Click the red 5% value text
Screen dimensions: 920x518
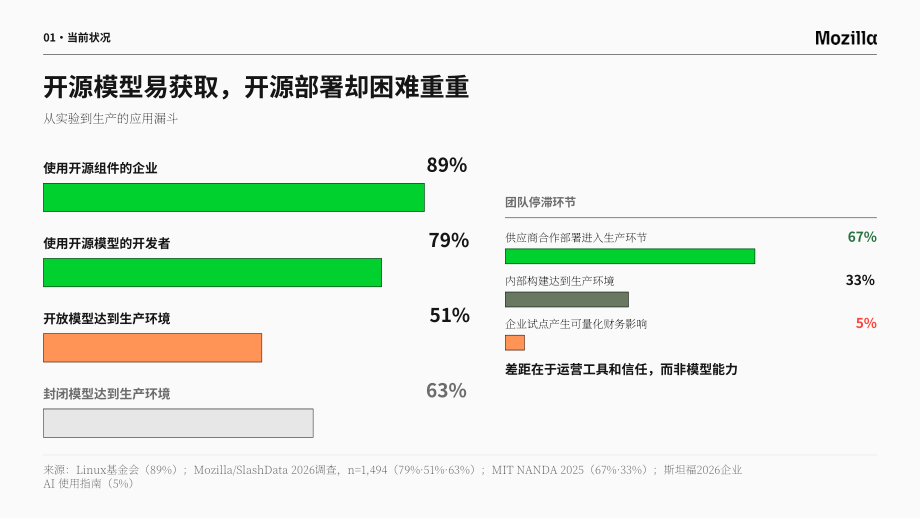pos(866,323)
